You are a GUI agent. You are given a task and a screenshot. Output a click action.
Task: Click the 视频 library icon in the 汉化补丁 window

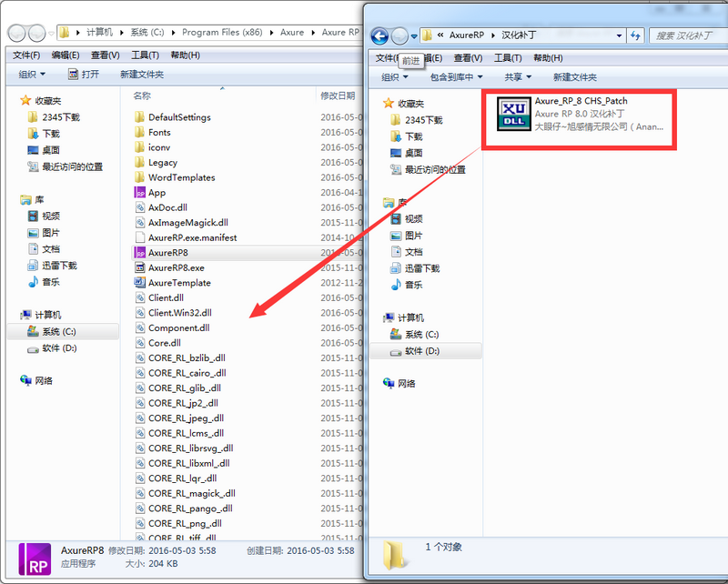(x=396, y=218)
